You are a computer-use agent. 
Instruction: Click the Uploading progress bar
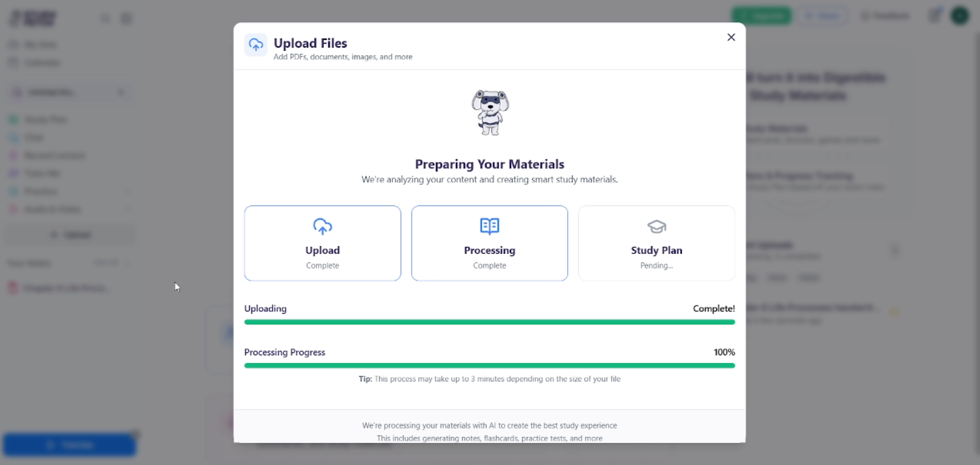(x=489, y=322)
